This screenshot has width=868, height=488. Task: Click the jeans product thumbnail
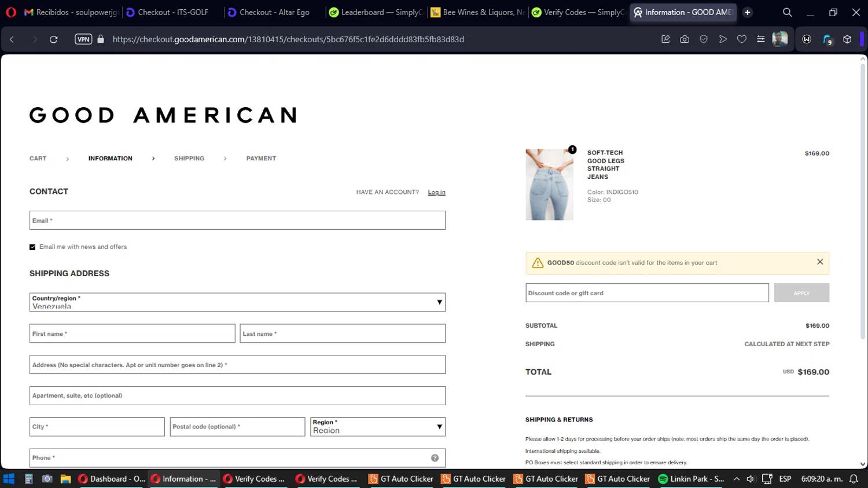coord(549,185)
